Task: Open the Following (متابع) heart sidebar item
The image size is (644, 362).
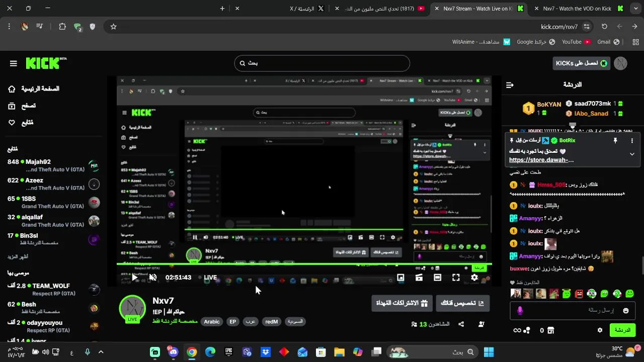Action: pyautogui.click(x=21, y=123)
